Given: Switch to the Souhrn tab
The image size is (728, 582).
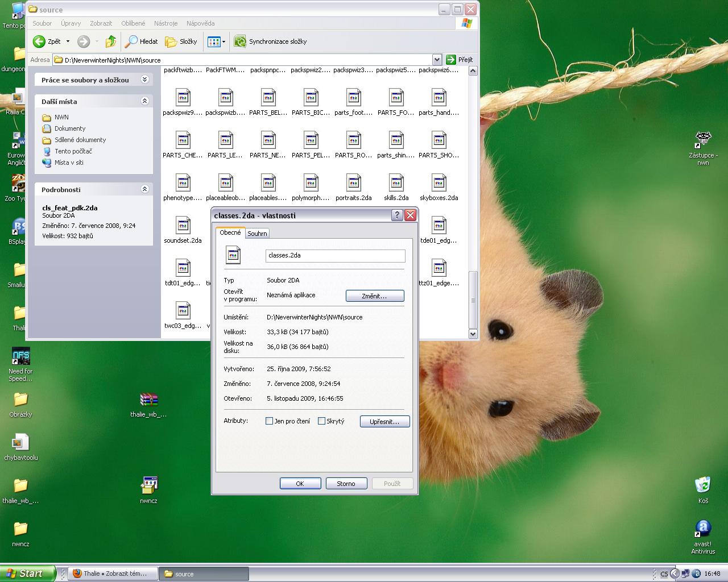Looking at the screenshot, I should point(257,234).
